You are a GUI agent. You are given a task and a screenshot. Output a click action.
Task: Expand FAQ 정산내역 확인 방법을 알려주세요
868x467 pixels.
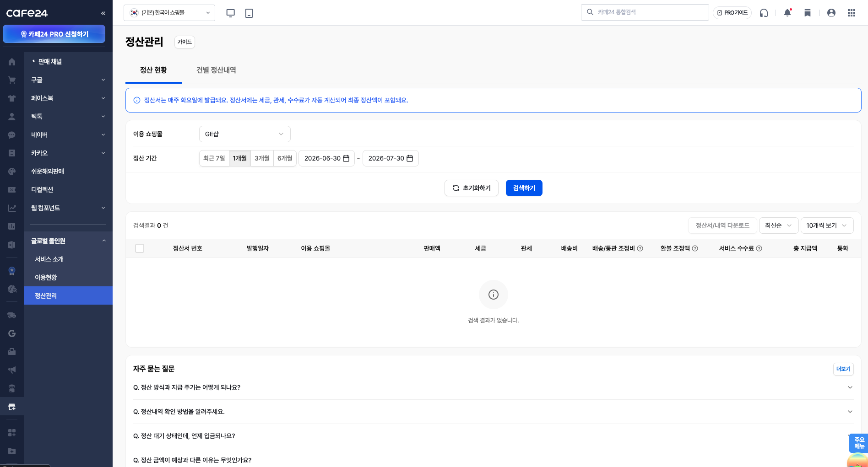(x=493, y=412)
